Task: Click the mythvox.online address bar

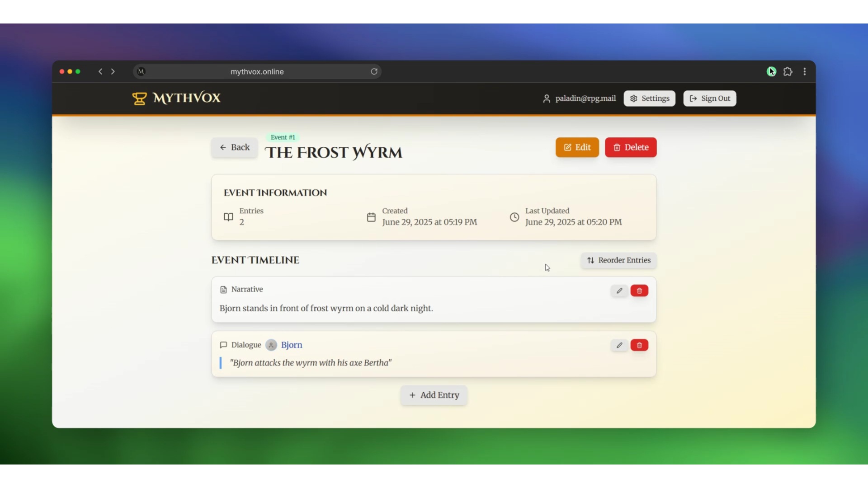Action: (257, 71)
